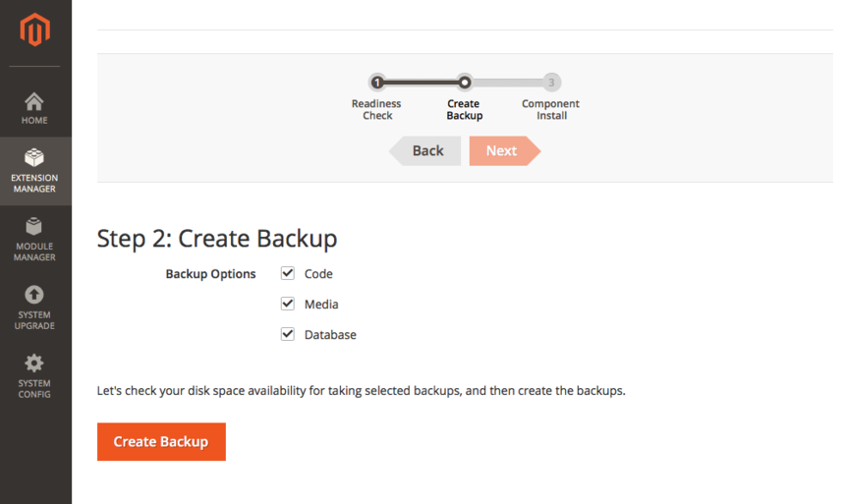
Task: Uncheck the Media backup checkbox
Action: pos(288,305)
